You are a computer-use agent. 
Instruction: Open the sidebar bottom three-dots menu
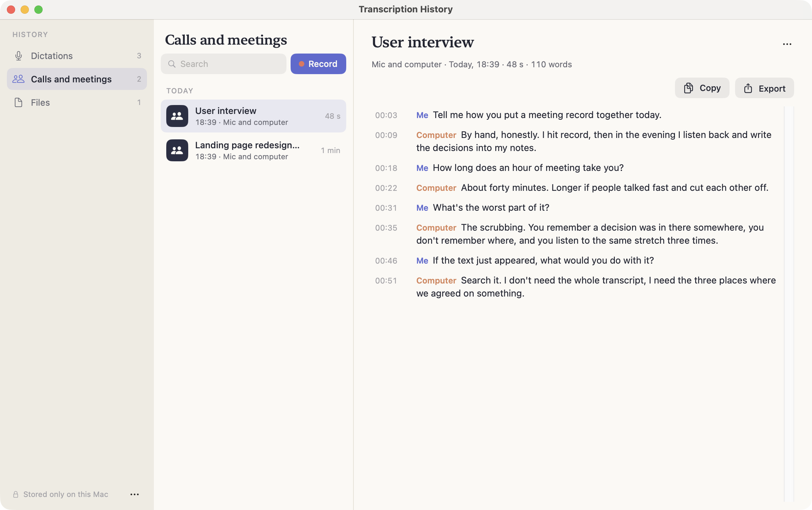click(x=135, y=494)
